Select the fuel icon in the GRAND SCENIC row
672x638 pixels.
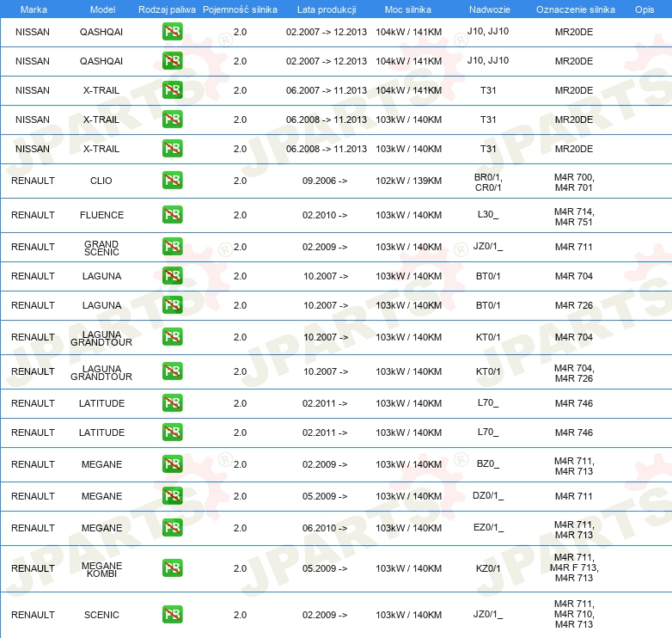[172, 247]
